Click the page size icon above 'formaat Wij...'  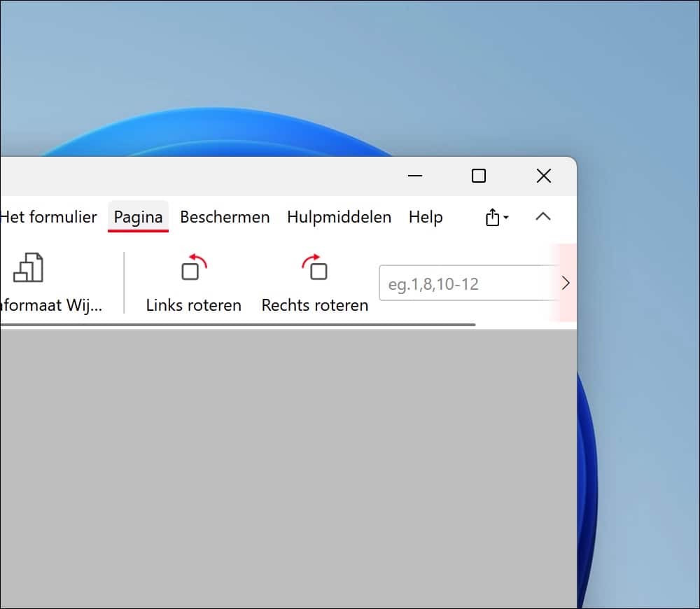29,267
